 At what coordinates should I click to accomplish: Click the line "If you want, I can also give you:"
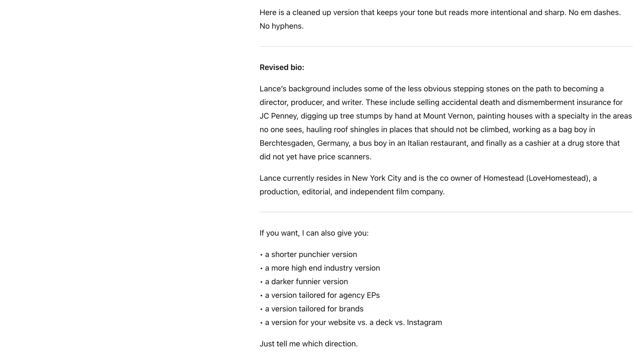(314, 233)
